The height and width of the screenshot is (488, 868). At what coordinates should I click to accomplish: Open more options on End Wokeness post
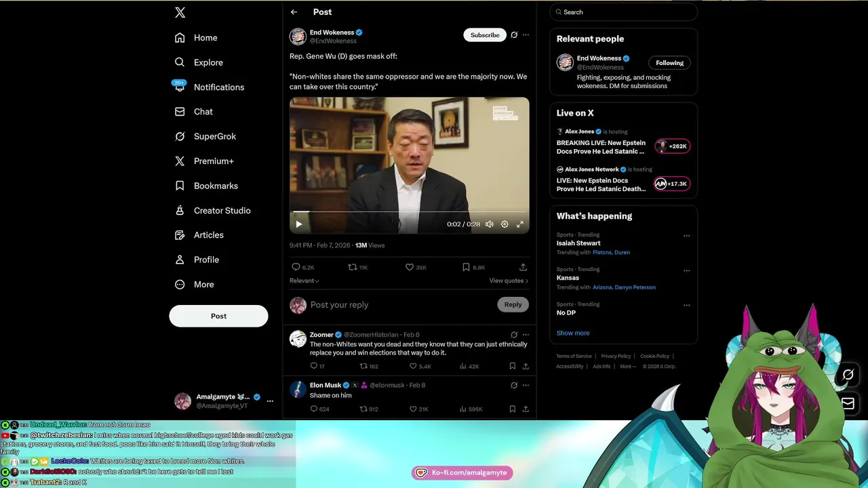click(x=526, y=35)
